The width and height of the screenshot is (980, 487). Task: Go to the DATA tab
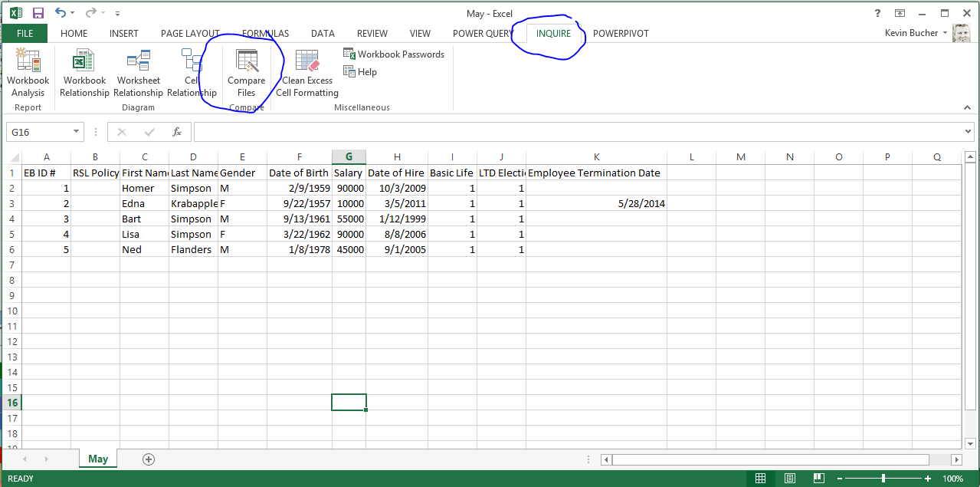pyautogui.click(x=323, y=34)
